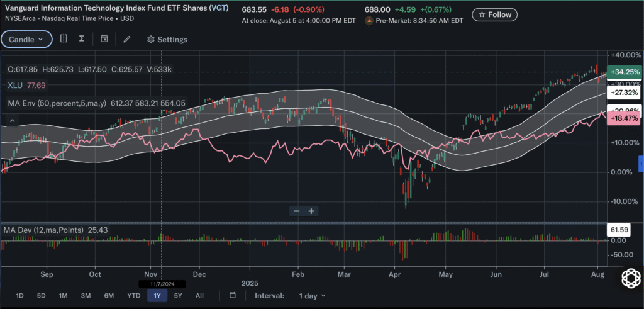This screenshot has height=309, width=644.
Task: Open the date range calendar icon
Action: (233, 295)
